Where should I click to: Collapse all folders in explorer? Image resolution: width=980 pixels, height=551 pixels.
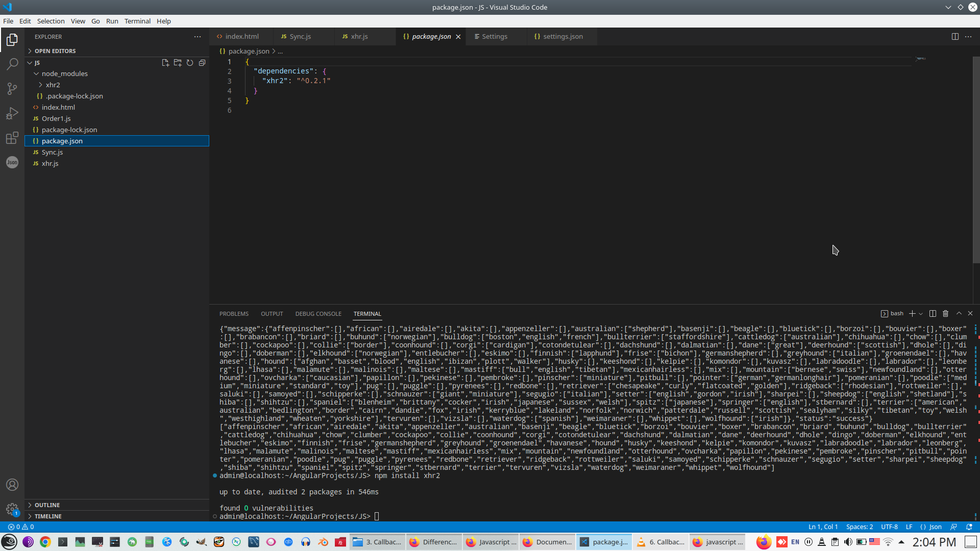pos(202,63)
